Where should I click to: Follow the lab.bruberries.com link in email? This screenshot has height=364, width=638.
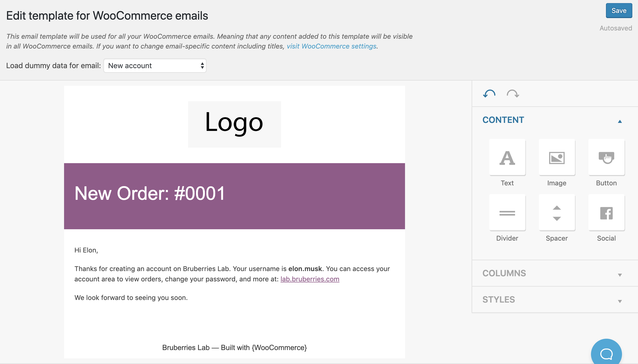[310, 279]
